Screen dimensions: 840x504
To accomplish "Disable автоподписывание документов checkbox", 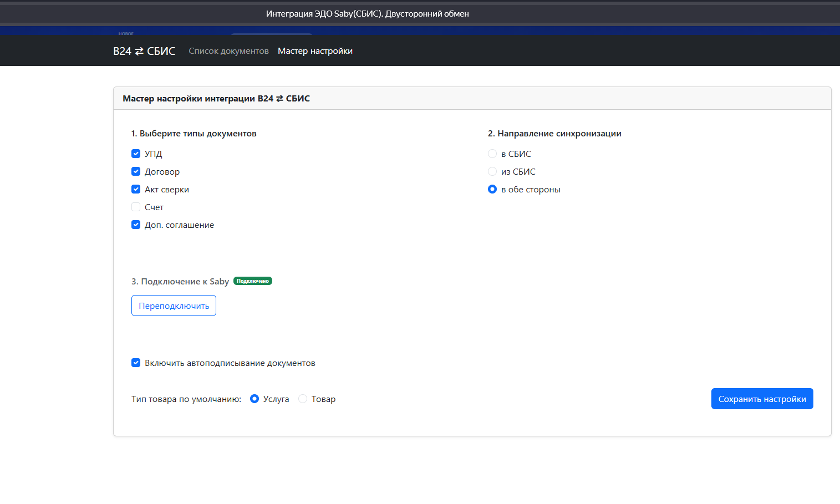I will (136, 363).
